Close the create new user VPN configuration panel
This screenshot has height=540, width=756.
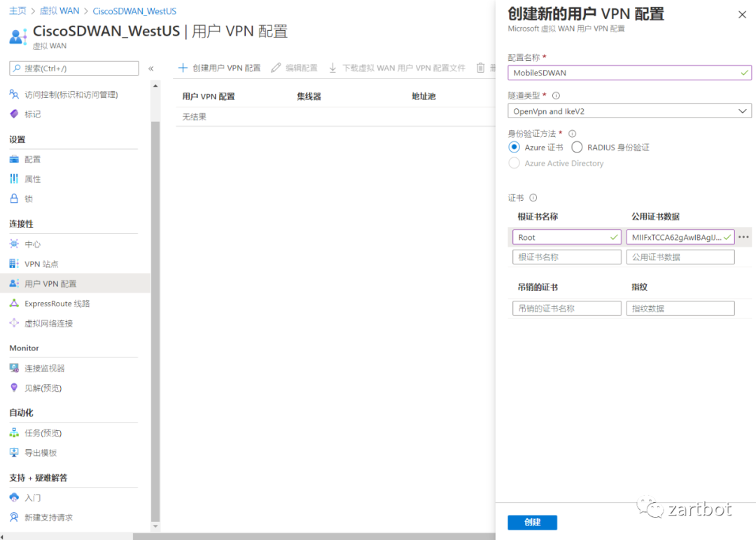click(x=742, y=15)
